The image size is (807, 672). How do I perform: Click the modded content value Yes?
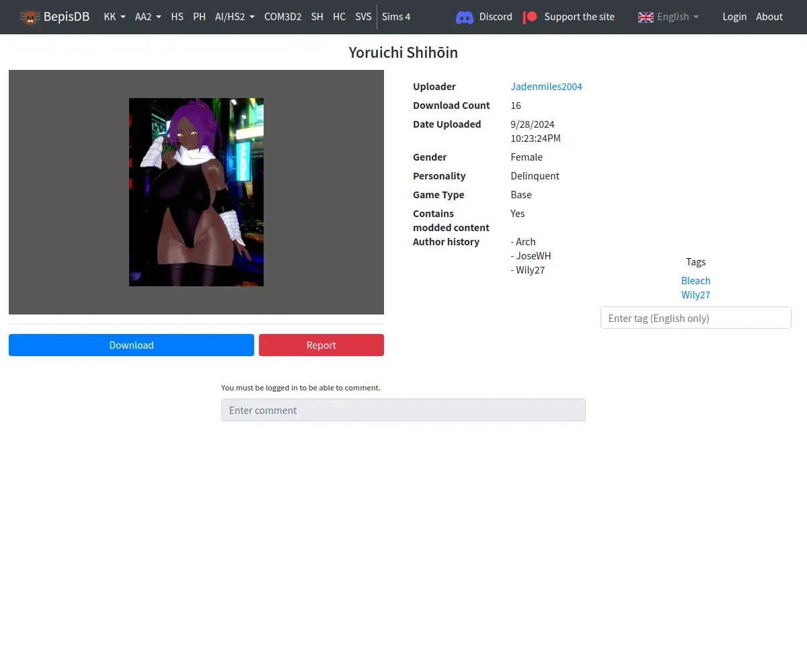tap(518, 214)
